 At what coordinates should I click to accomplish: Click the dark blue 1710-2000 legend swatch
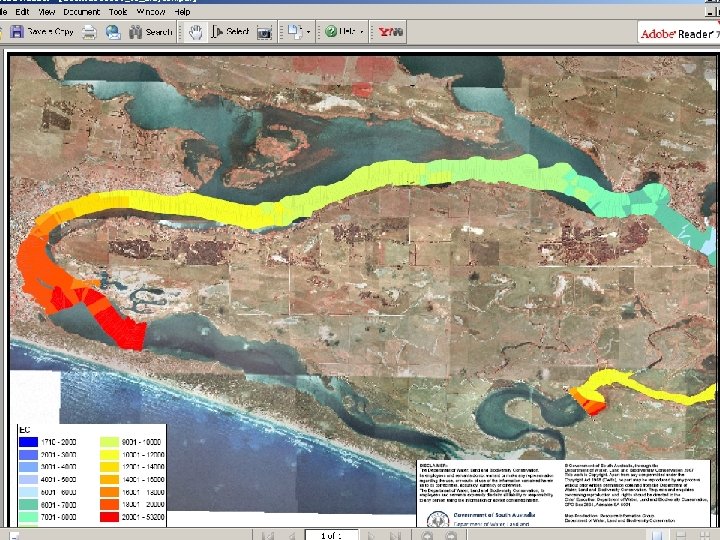pos(28,442)
